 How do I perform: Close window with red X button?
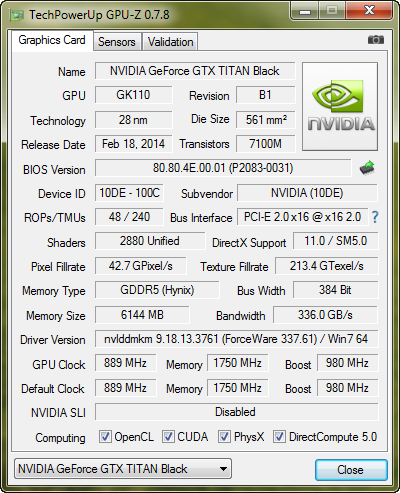pos(369,10)
